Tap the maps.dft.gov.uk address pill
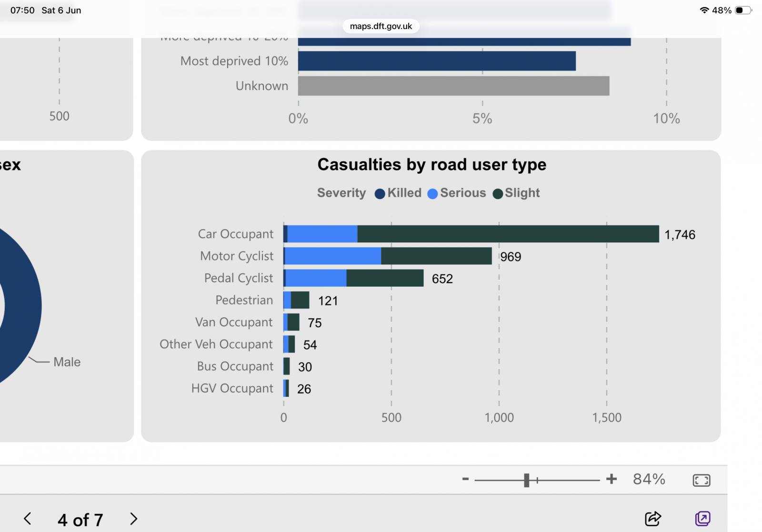The width and height of the screenshot is (762, 532). point(381,26)
